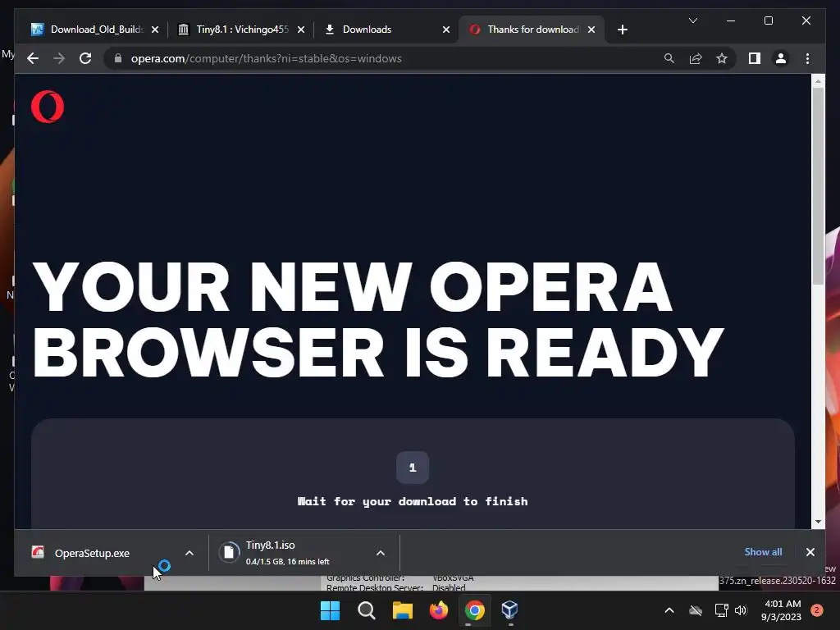Screen dimensions: 840x630
Task: Click the scrollbar down arrow
Action: [818, 521]
